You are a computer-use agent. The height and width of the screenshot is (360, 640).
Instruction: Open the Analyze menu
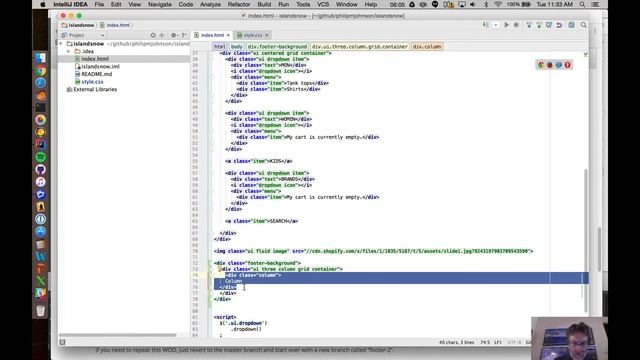point(210,4)
